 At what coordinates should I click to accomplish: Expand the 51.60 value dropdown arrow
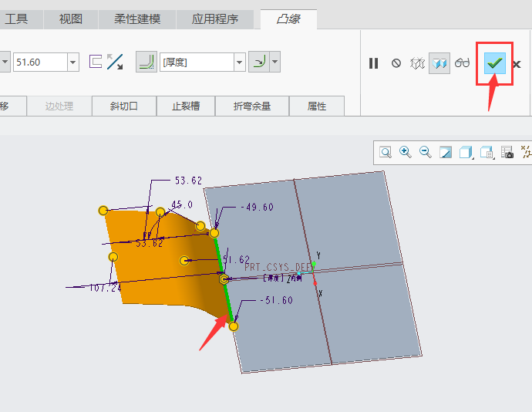[73, 62]
